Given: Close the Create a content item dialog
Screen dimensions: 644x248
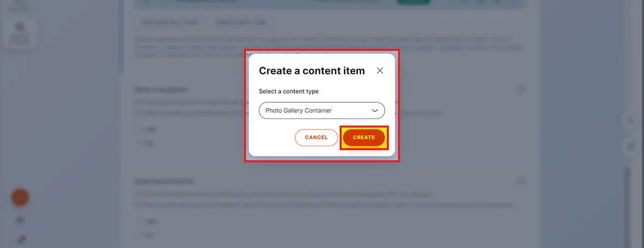Looking at the screenshot, I should 380,71.
